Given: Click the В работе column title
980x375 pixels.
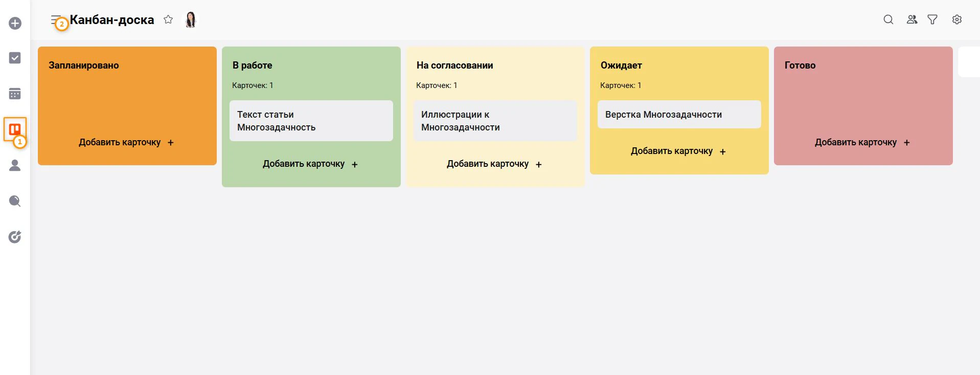Looking at the screenshot, I should coord(253,65).
